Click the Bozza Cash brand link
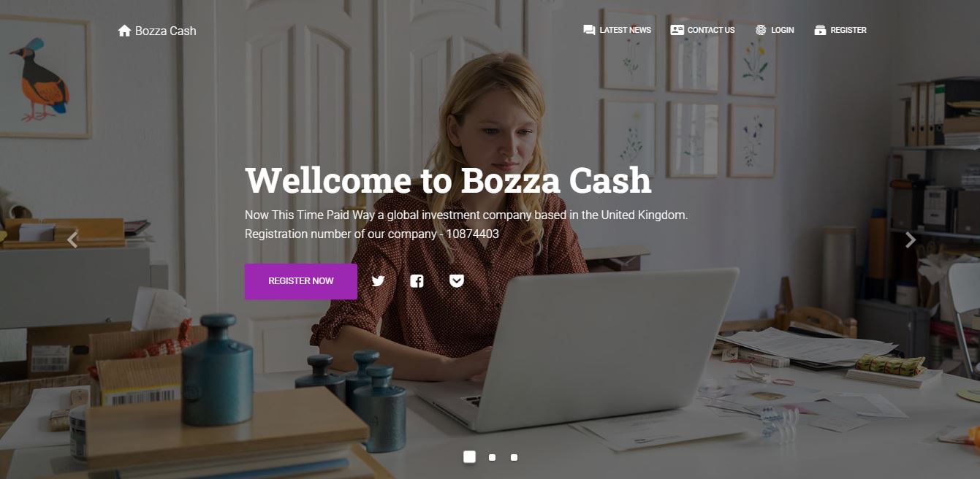The height and width of the screenshot is (479, 980). (x=166, y=31)
